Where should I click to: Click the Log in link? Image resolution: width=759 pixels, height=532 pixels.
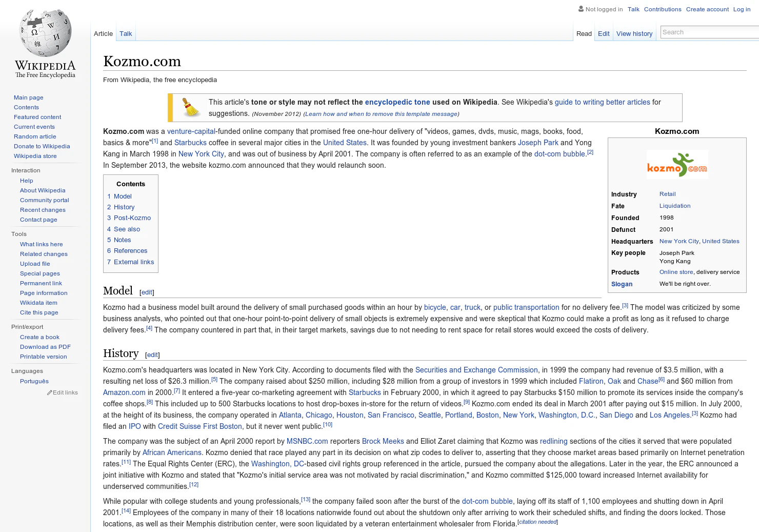click(x=742, y=9)
